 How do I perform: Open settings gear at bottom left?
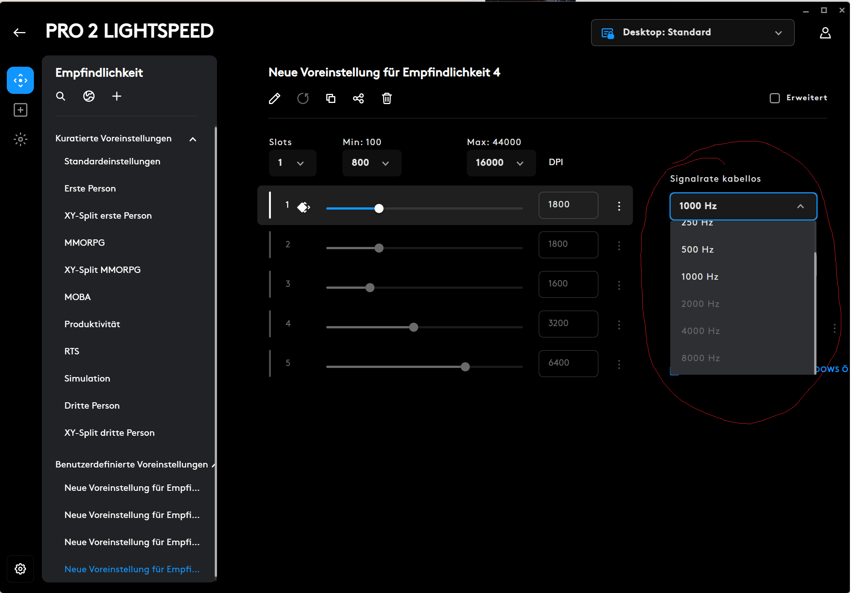point(20,568)
